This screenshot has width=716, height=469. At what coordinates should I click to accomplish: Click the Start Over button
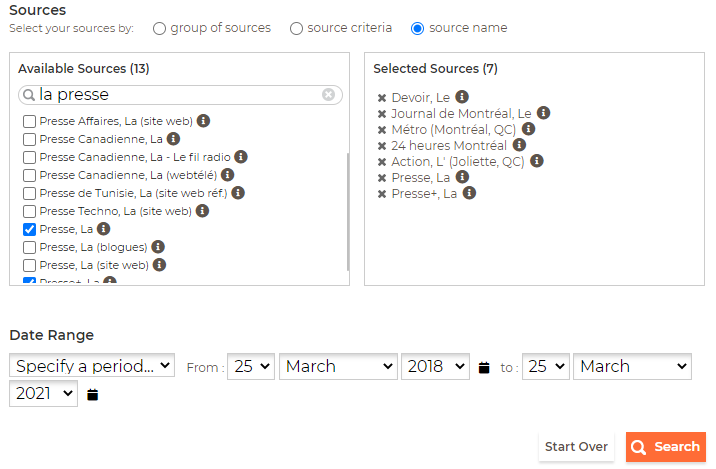(x=576, y=447)
